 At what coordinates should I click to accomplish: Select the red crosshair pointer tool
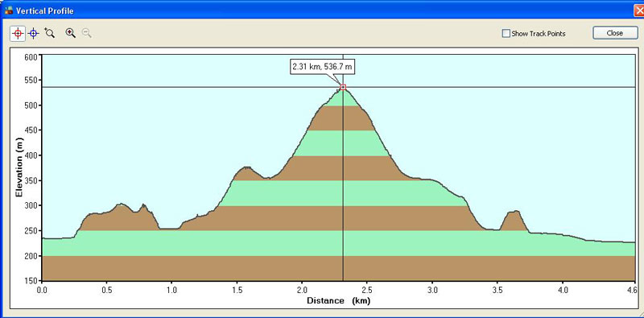(x=18, y=33)
